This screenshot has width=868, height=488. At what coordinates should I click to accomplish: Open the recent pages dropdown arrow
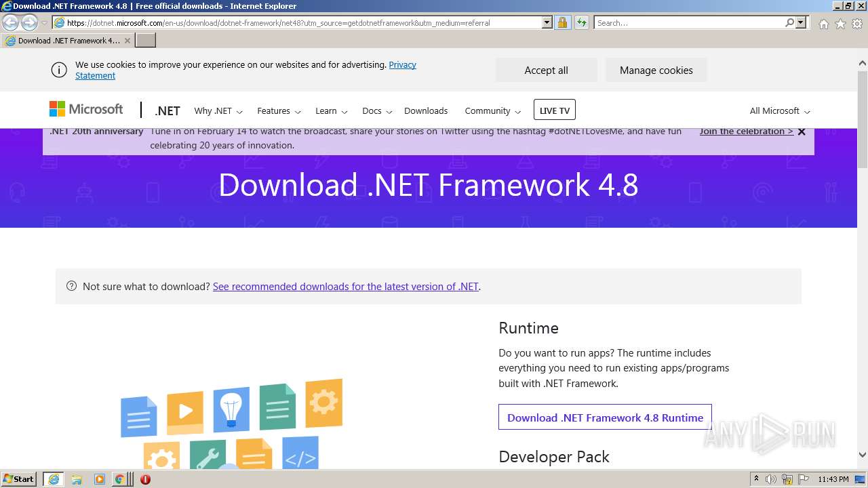[44, 23]
